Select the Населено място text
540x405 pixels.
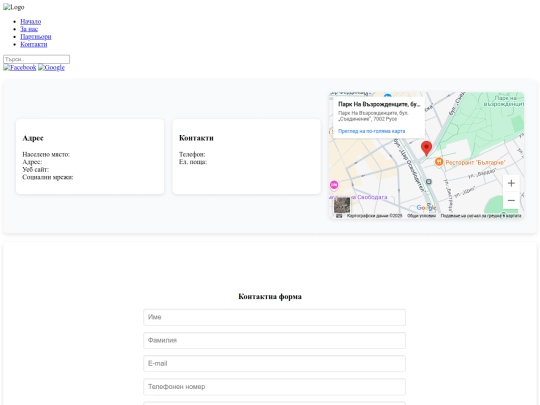click(x=46, y=154)
